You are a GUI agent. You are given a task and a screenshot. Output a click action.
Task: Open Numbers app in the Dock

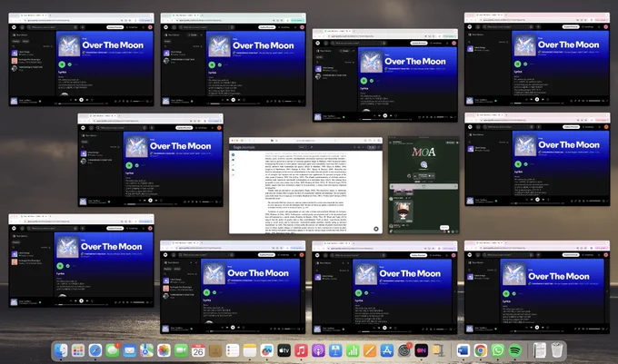point(353,350)
